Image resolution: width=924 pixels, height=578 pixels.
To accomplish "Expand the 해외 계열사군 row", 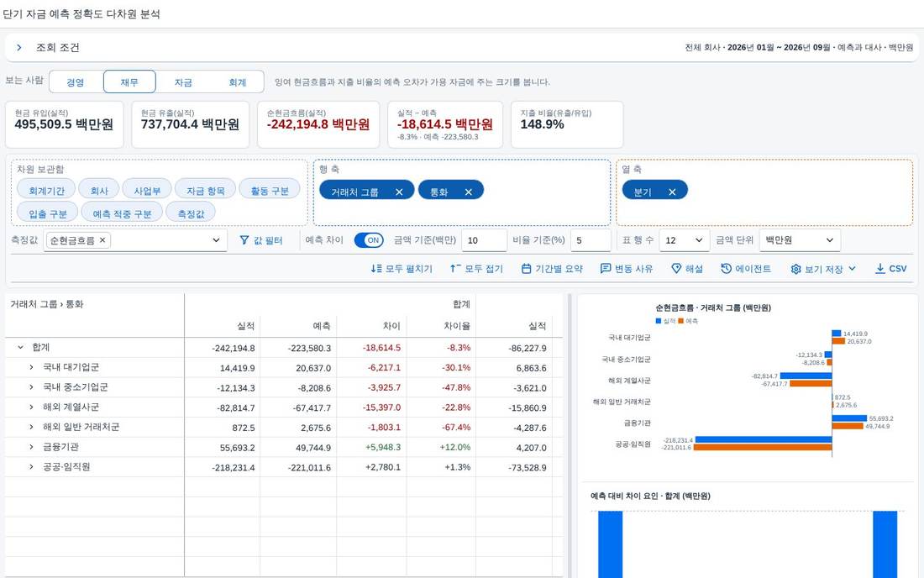I will [31, 407].
